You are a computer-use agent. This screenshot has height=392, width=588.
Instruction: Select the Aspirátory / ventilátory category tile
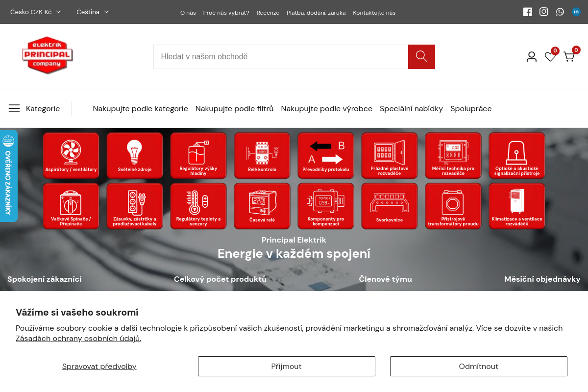tap(71, 155)
